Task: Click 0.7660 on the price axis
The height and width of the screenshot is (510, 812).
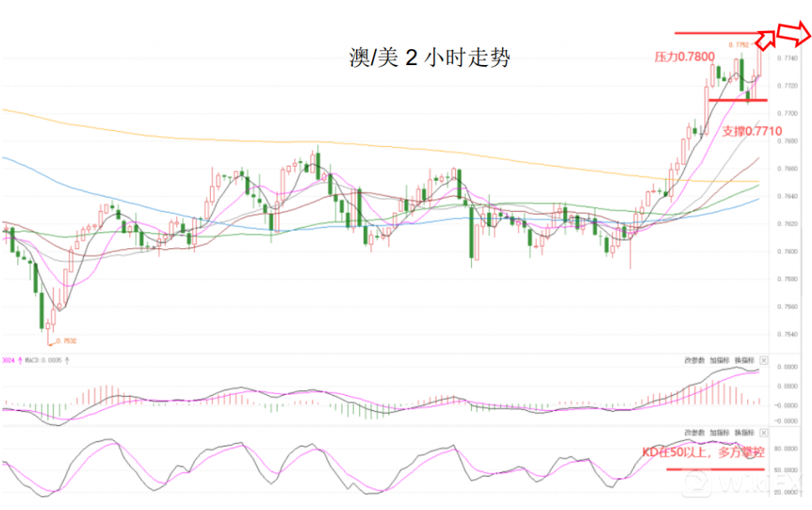Action: (787, 168)
